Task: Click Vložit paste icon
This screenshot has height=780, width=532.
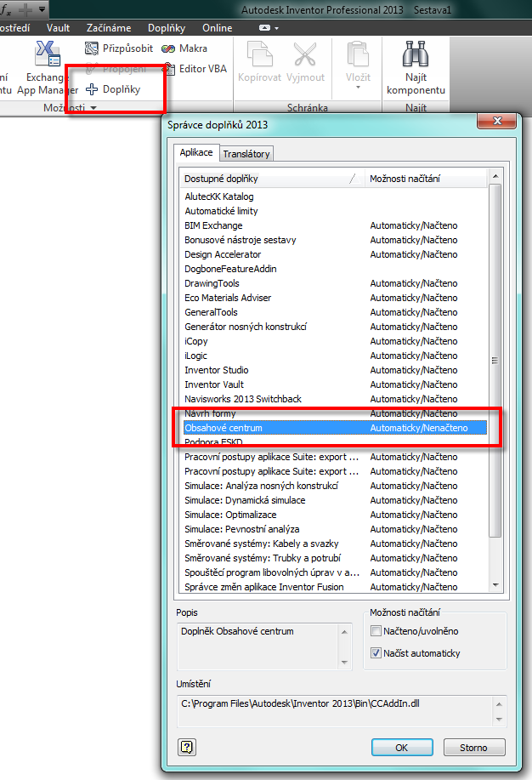Action: (358, 54)
